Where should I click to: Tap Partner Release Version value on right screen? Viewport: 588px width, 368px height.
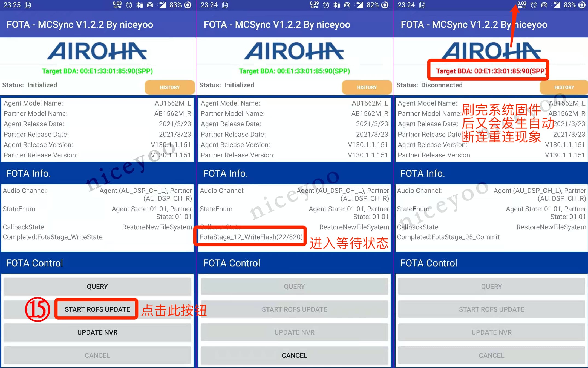click(x=565, y=155)
